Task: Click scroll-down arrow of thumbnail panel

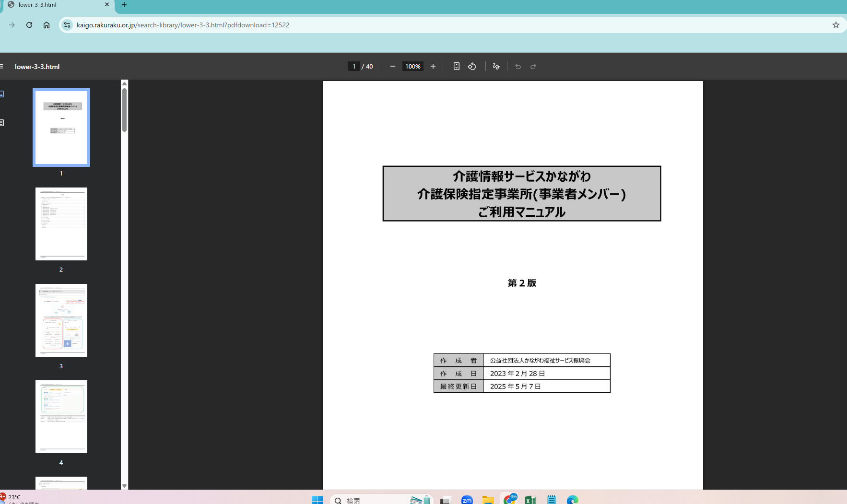Action: tap(124, 486)
